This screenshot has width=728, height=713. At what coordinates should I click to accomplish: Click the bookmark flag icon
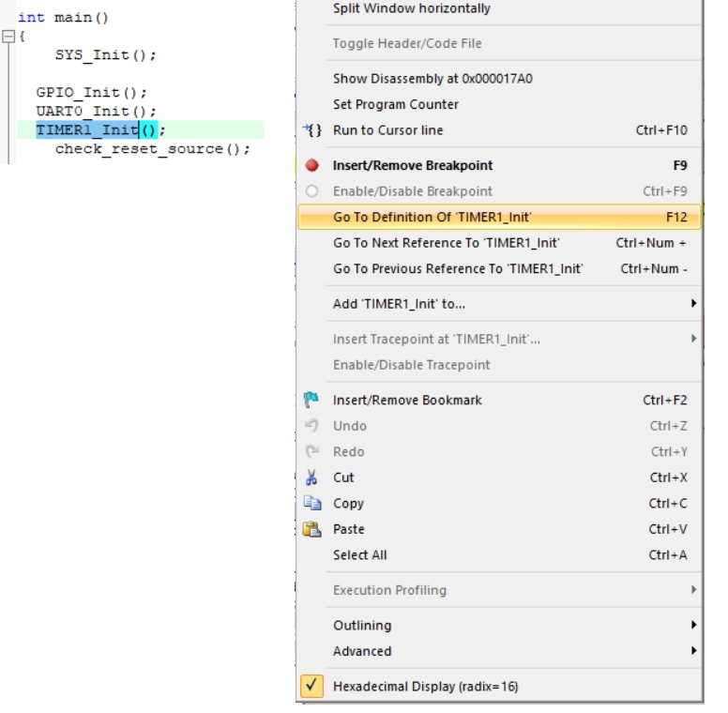click(x=311, y=400)
